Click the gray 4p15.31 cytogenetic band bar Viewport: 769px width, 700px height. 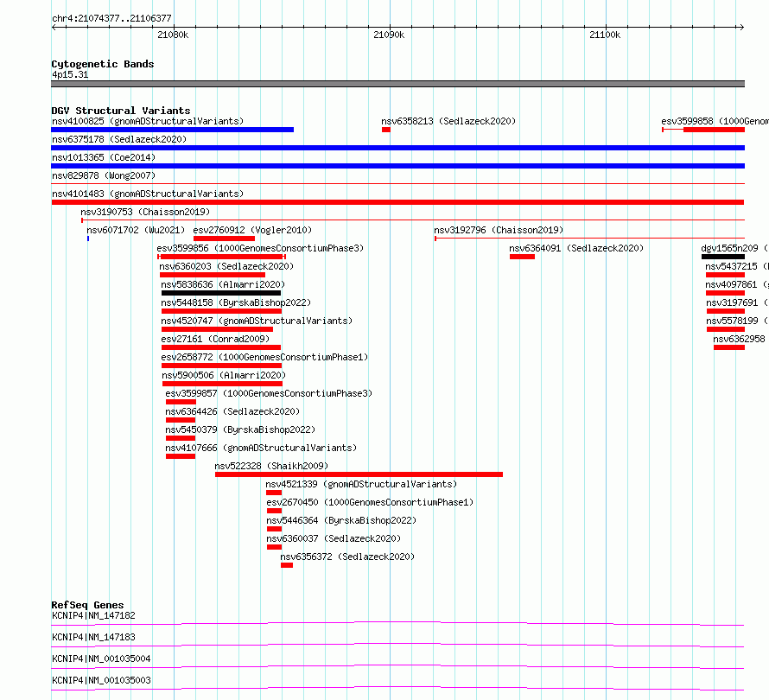click(397, 84)
